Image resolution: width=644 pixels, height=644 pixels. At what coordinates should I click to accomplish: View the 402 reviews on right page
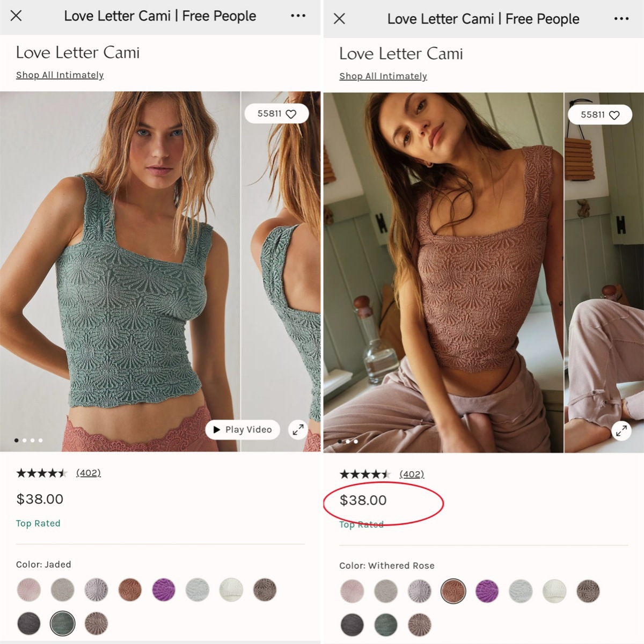pyautogui.click(x=412, y=474)
